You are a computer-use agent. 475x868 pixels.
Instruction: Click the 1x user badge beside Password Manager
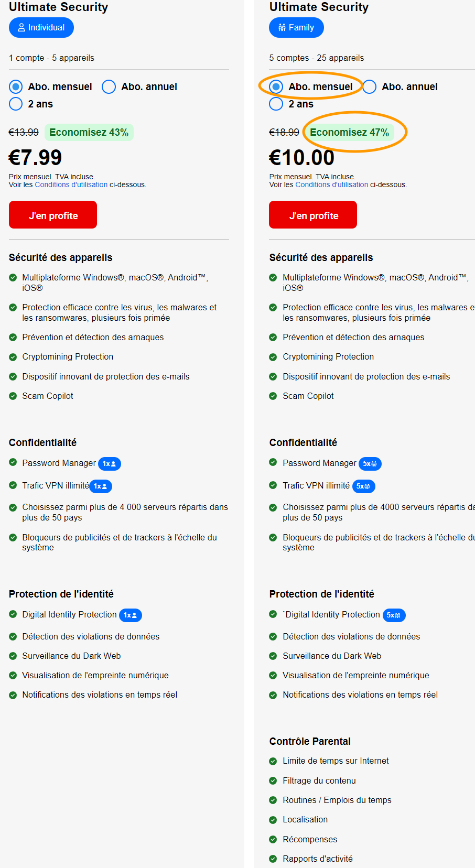click(109, 463)
